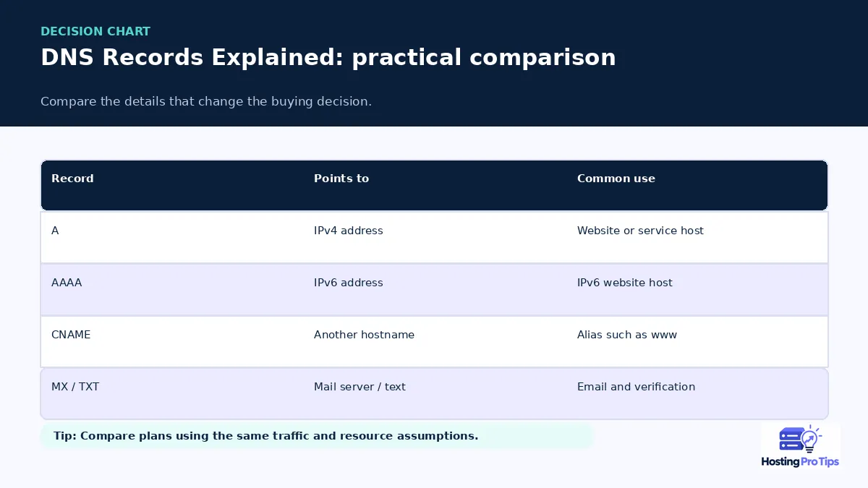
Task: Click the 'Record' column header
Action: [x=72, y=179]
